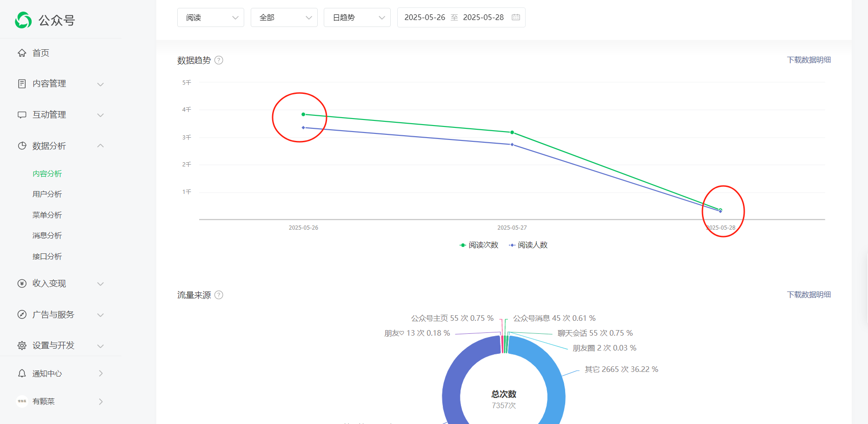
Task: Click green data point at 2025-05-26
Action: pos(303,114)
